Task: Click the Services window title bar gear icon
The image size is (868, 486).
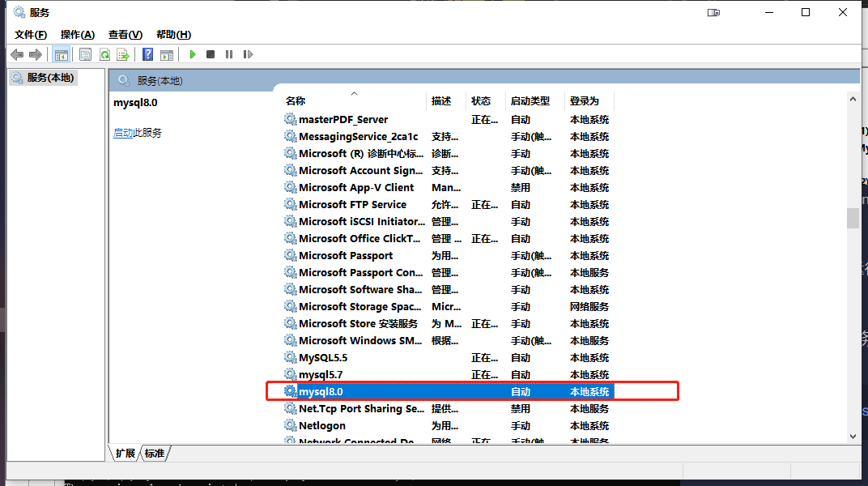Action: [19, 12]
